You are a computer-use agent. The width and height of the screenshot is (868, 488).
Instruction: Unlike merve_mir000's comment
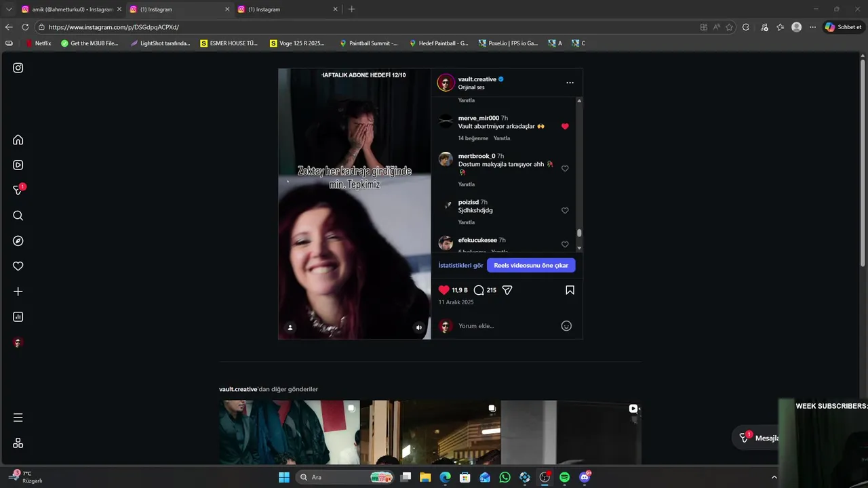click(565, 127)
